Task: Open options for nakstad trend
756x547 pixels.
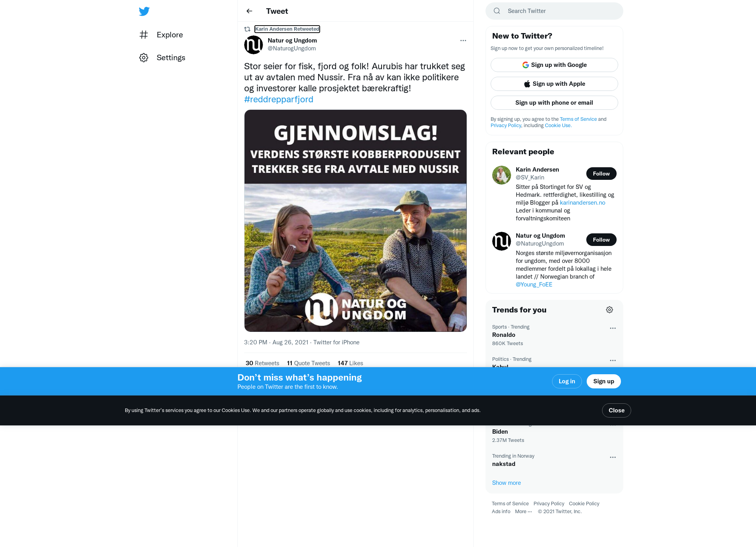Action: (613, 457)
